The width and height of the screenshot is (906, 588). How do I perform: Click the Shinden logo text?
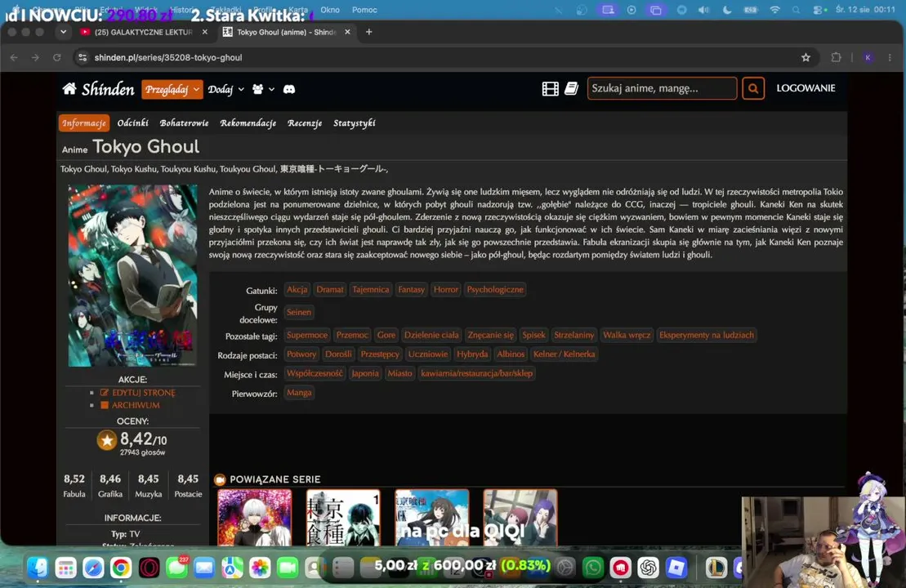(x=108, y=89)
